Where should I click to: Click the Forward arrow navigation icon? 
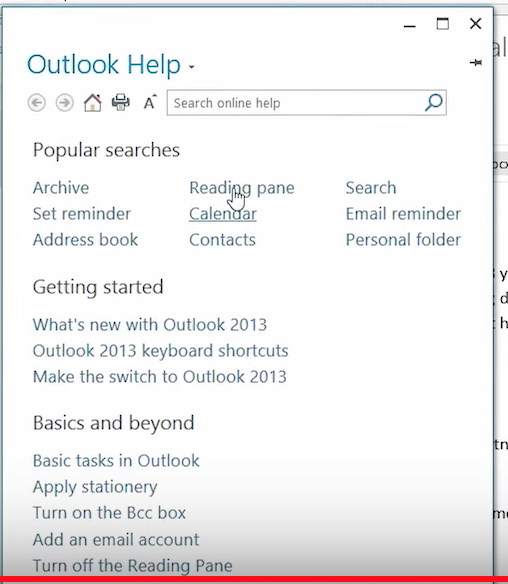[x=64, y=102]
